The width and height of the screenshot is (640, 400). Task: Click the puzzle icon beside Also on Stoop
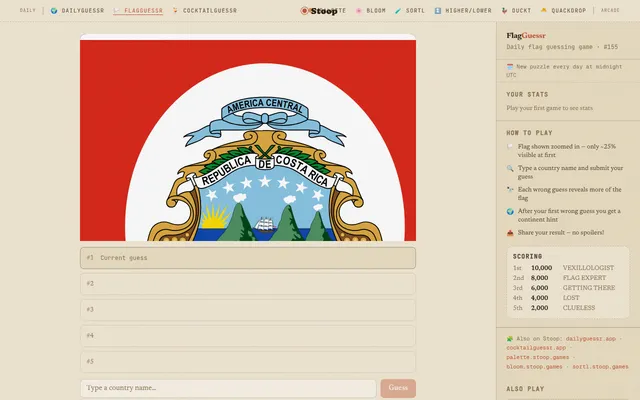click(x=510, y=339)
